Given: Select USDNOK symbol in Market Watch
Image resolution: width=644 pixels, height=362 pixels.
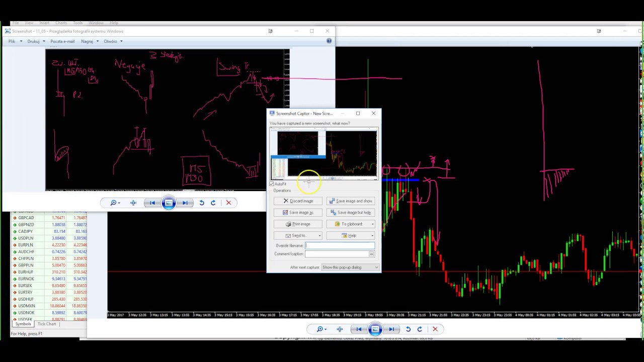Looking at the screenshot, I should point(49,313).
